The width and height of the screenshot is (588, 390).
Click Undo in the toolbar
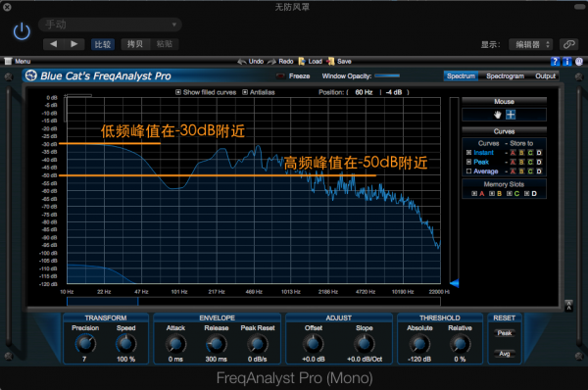251,61
